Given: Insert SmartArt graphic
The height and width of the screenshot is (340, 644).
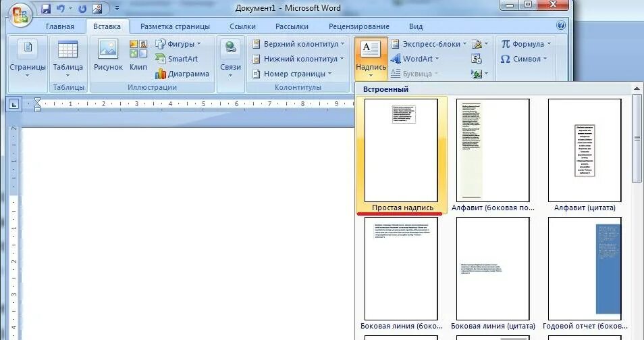Looking at the screenshot, I should tap(177, 59).
